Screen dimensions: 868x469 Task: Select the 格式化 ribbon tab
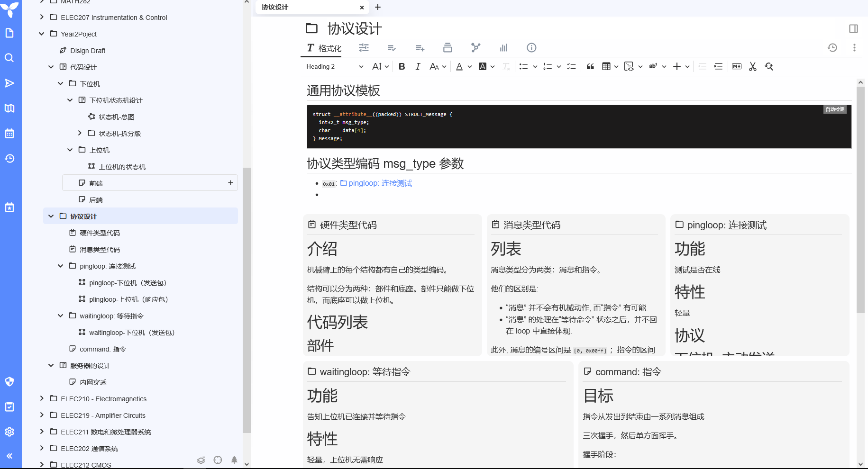(x=324, y=48)
